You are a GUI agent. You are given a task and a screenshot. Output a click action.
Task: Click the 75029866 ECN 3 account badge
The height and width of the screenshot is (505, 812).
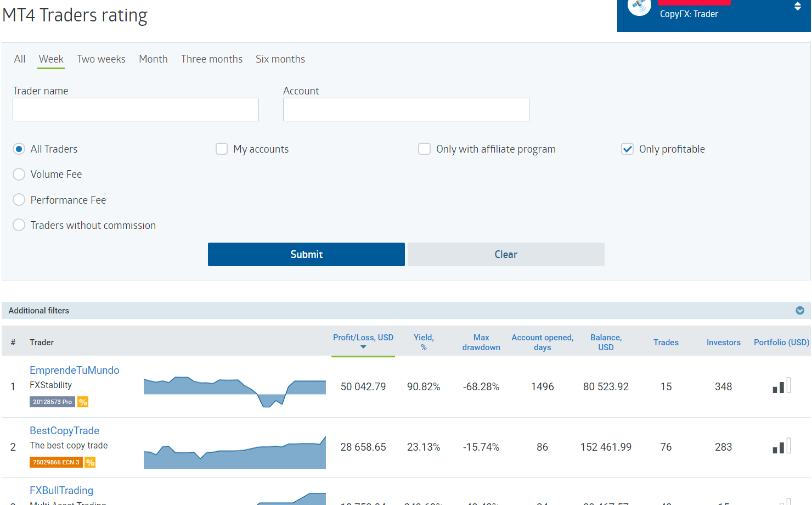56,462
